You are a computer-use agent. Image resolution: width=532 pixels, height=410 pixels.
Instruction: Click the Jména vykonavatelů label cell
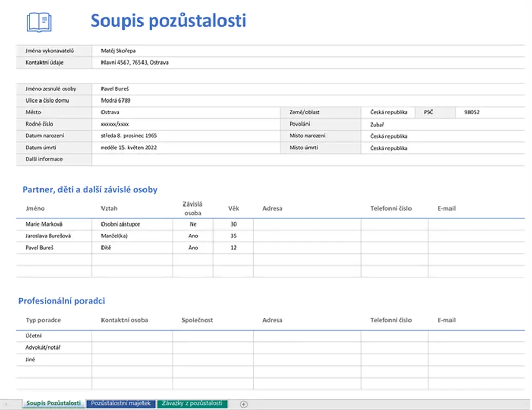[54, 51]
